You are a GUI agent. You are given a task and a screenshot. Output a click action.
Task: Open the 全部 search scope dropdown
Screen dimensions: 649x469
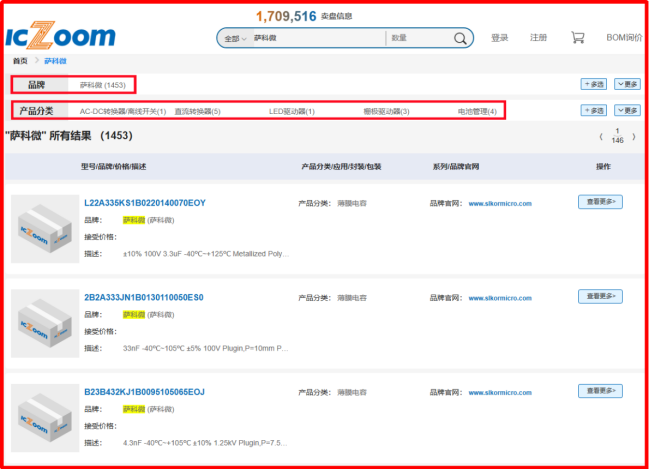[235, 38]
